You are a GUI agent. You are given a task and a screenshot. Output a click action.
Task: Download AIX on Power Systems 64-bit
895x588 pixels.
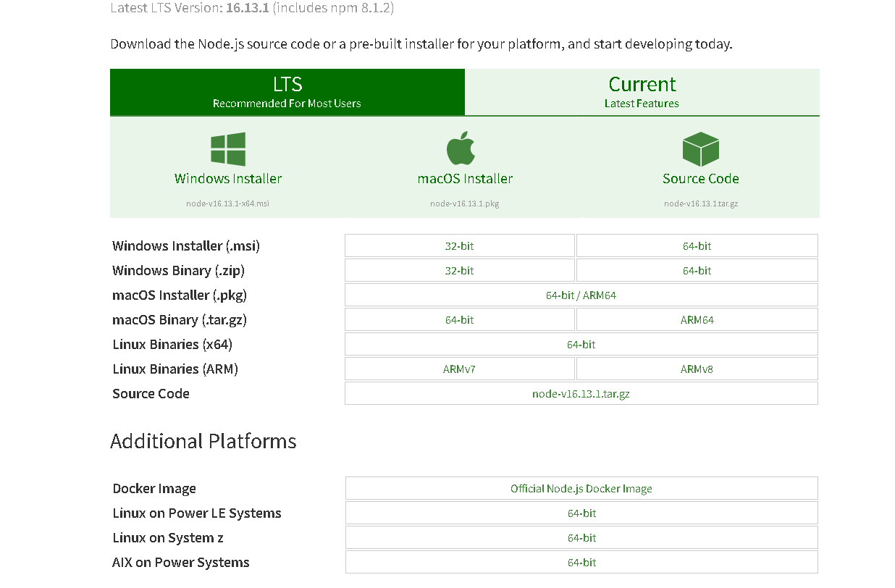pos(581,563)
